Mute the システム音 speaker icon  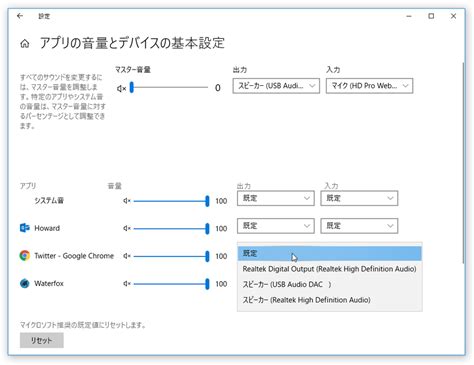click(x=127, y=201)
